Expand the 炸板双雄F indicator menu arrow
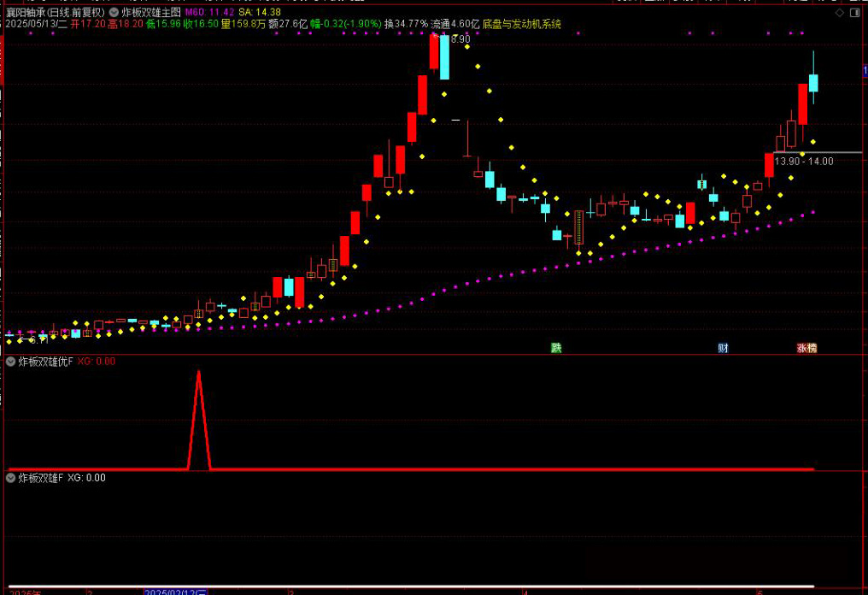The height and width of the screenshot is (595, 868). click(x=10, y=478)
